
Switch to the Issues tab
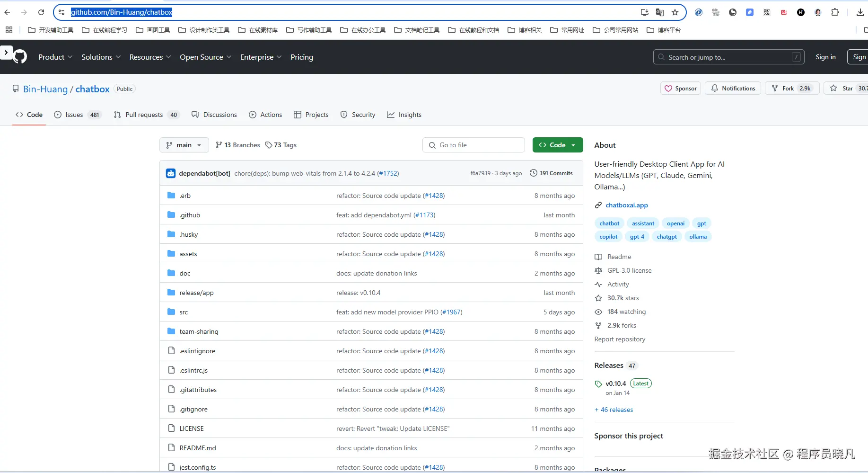pyautogui.click(x=78, y=115)
